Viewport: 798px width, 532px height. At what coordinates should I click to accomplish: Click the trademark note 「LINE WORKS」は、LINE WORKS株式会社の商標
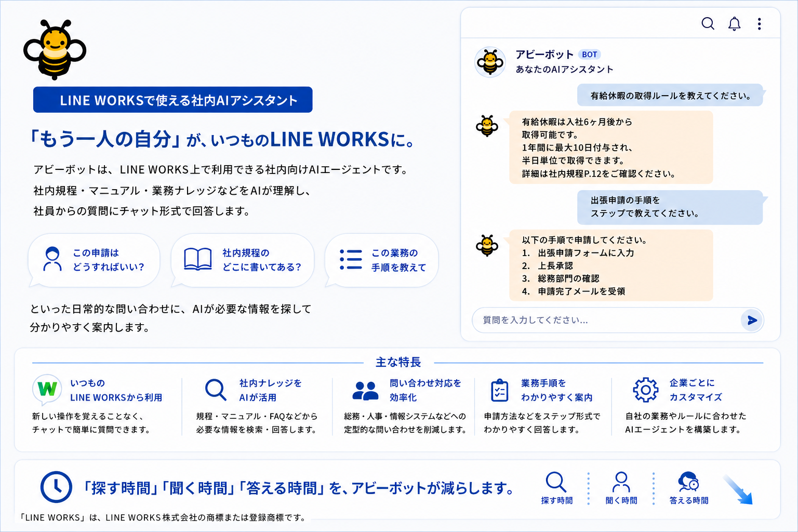coord(164,517)
